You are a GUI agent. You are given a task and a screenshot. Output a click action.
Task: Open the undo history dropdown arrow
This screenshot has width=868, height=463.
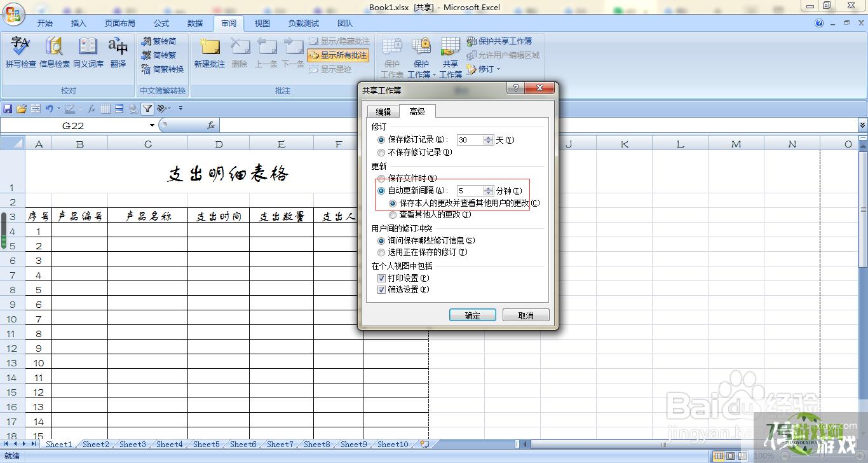coord(58,109)
